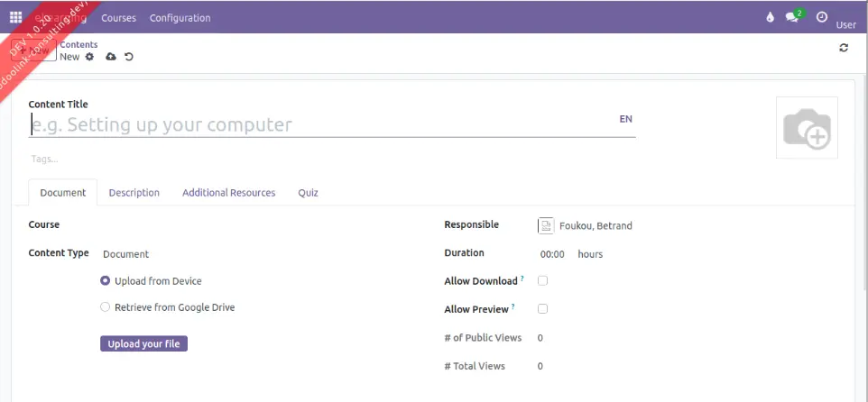Choose Retrieve from Google Drive option
The image size is (868, 402).
tap(106, 307)
